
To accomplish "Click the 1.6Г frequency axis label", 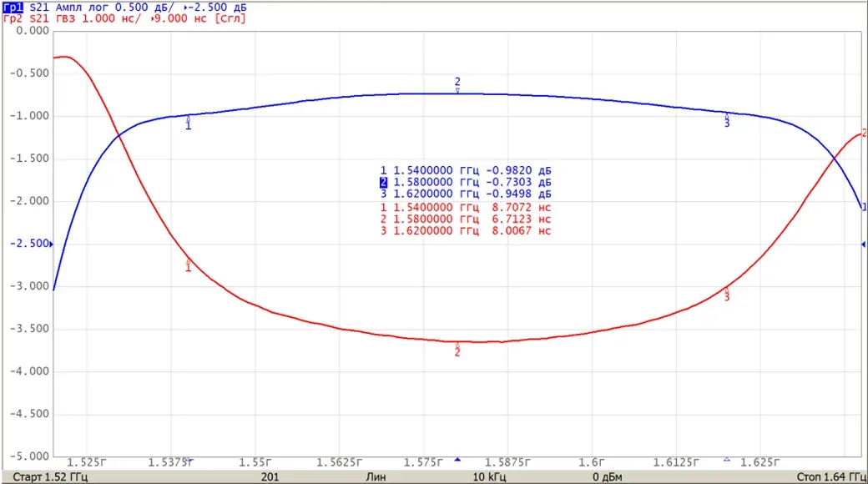I will coord(592,462).
